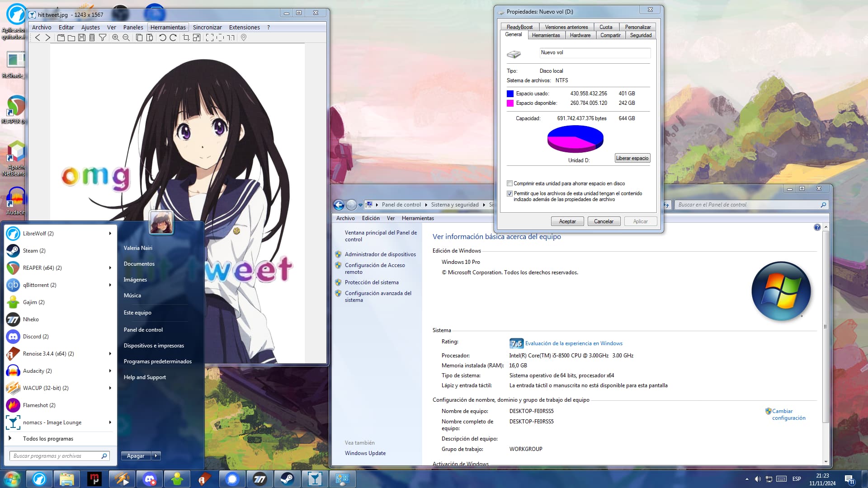868x488 pixels.
Task: Click Aceptar in the Propiedades dialog
Action: [567, 221]
